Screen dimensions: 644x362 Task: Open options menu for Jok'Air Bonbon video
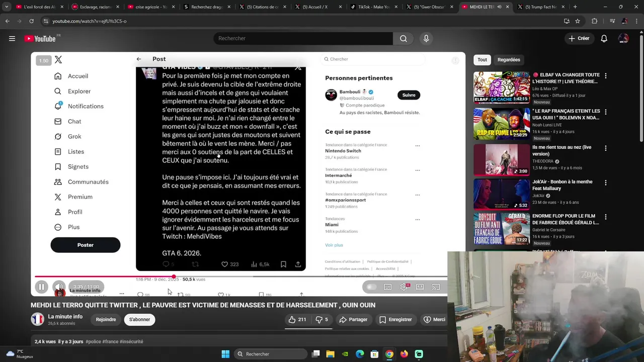click(x=606, y=183)
